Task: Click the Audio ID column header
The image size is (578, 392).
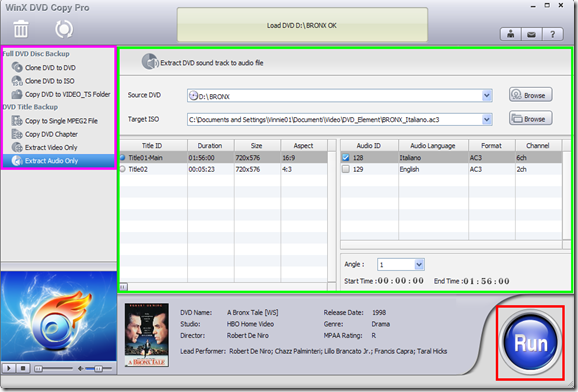Action: point(369,146)
